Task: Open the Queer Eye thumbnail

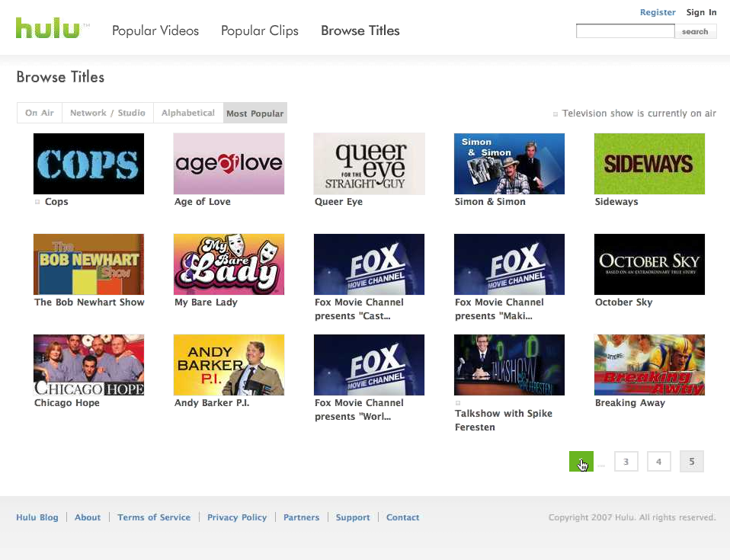Action: pyautogui.click(x=369, y=164)
